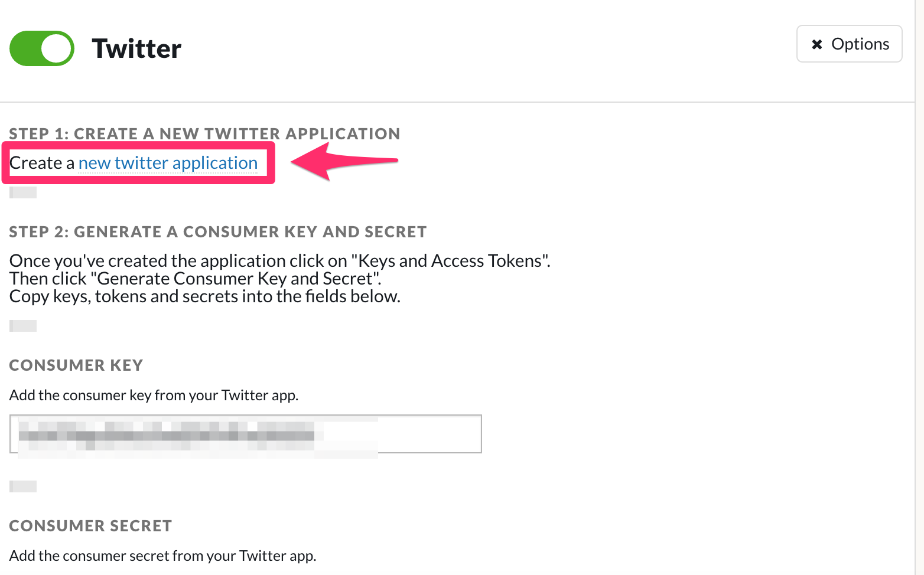The height and width of the screenshot is (575, 924).
Task: Click the X icon beside Options
Action: pos(817,44)
